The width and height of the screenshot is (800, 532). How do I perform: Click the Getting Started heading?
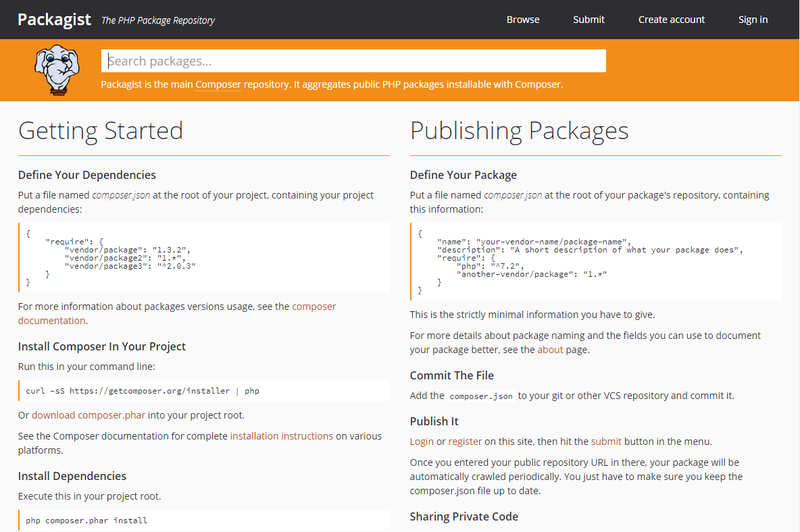[x=101, y=130]
